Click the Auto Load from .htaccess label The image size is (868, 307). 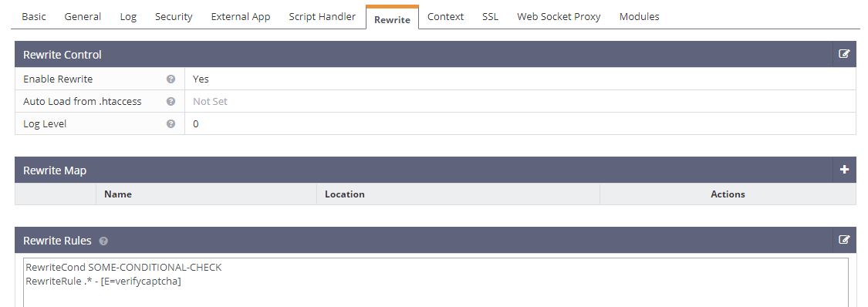(x=83, y=101)
